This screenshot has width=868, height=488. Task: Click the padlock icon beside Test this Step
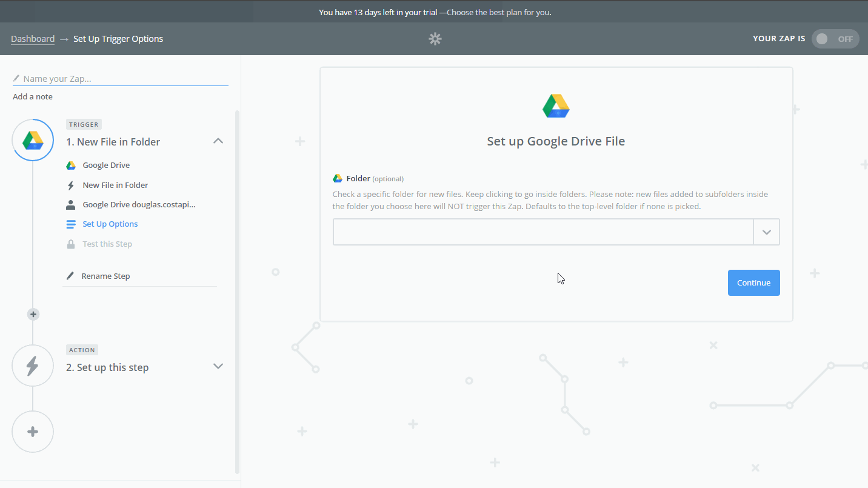[x=71, y=244]
